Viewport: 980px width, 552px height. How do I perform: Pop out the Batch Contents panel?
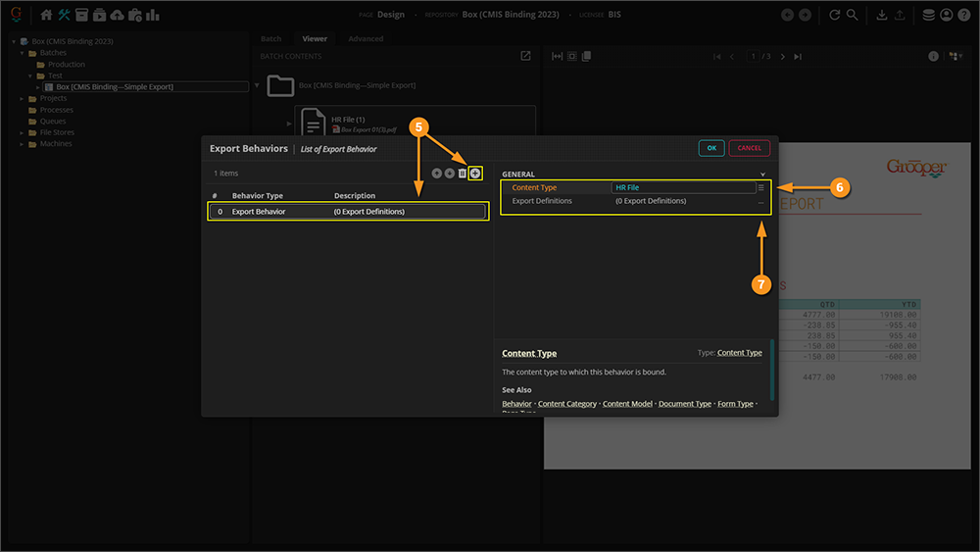(525, 56)
